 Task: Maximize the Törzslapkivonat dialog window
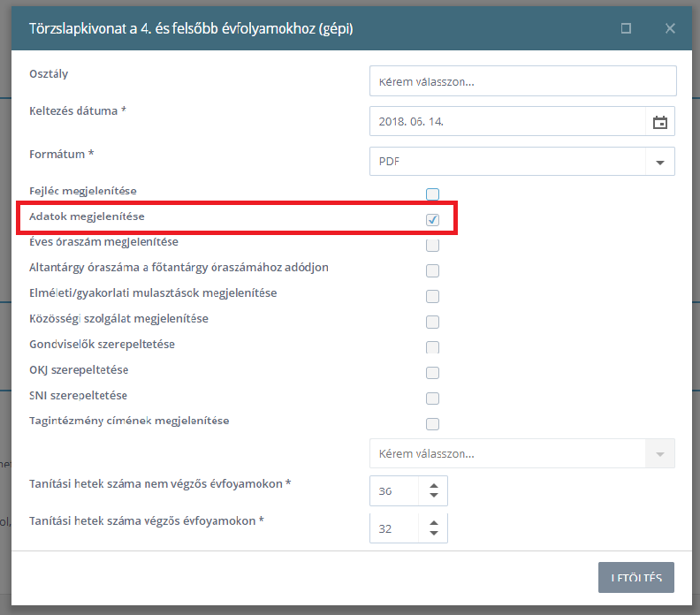[626, 28]
